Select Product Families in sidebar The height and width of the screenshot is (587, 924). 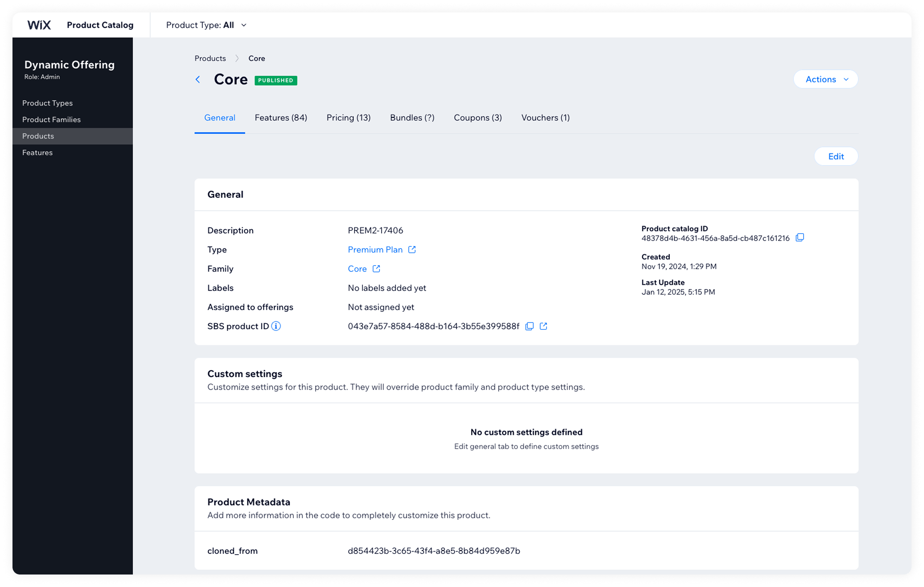click(x=72, y=119)
